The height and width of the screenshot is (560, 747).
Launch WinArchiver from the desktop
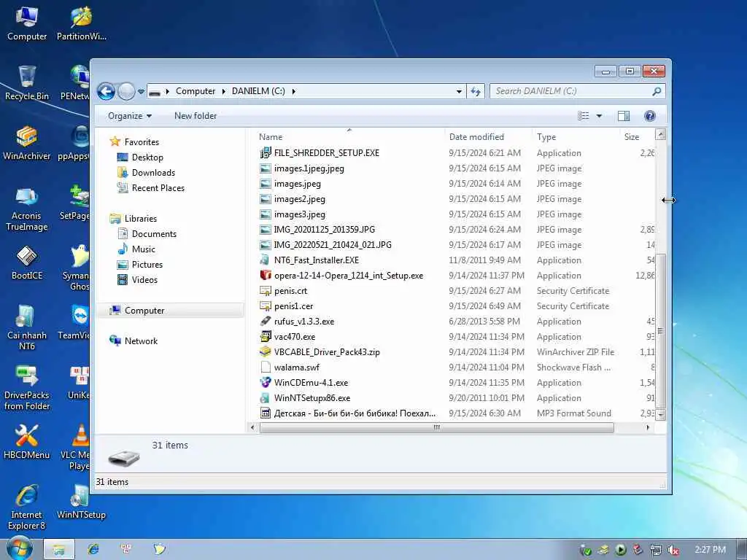point(27,143)
